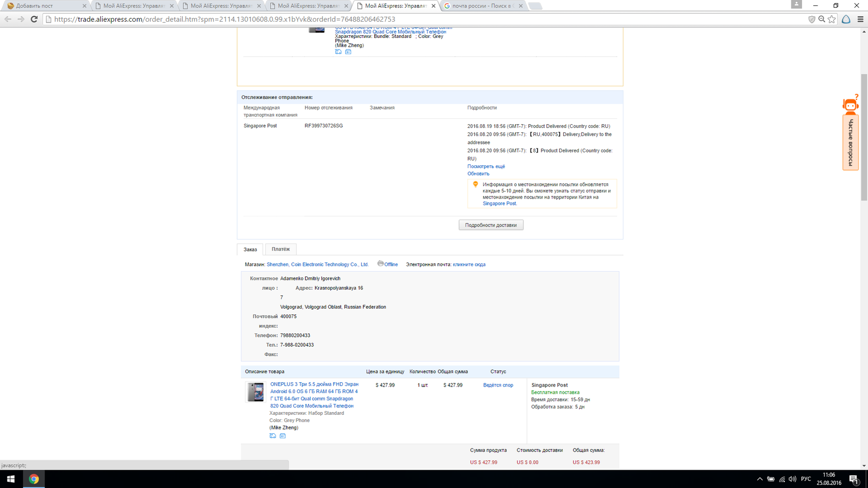The image size is (868, 488).
Task: Click the volume speaker tray icon
Action: click(793, 479)
